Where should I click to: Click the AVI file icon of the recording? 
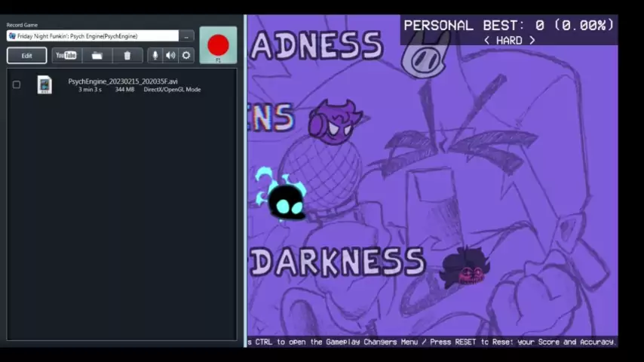[44, 85]
